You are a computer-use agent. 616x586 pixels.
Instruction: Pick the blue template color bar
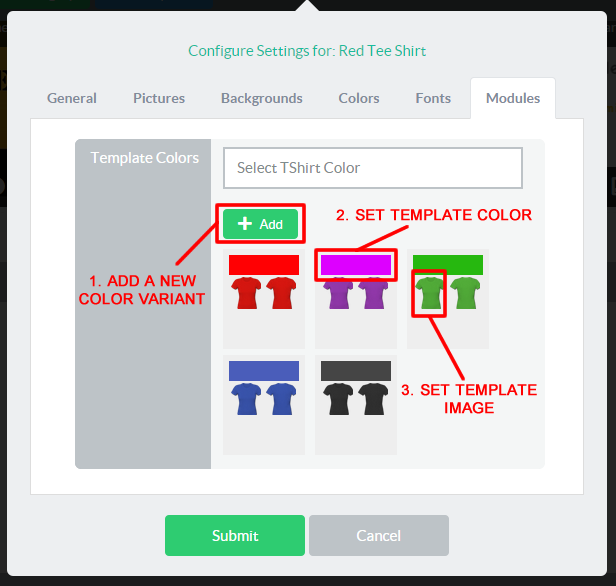click(x=264, y=371)
